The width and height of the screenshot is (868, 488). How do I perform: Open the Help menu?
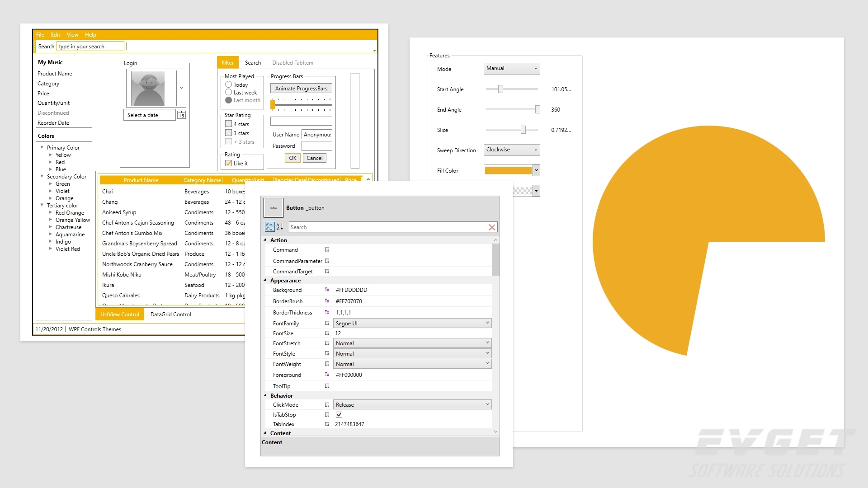click(x=90, y=34)
